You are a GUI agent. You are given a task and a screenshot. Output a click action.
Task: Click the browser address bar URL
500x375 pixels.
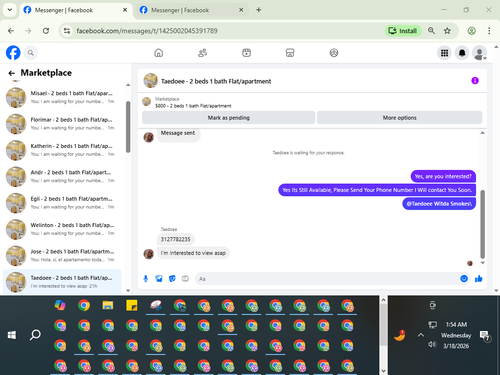pyautogui.click(x=147, y=31)
